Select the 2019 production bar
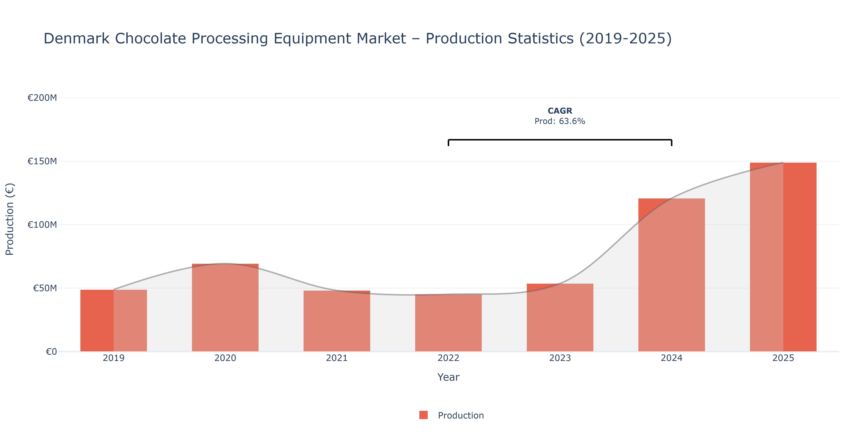 point(114,320)
